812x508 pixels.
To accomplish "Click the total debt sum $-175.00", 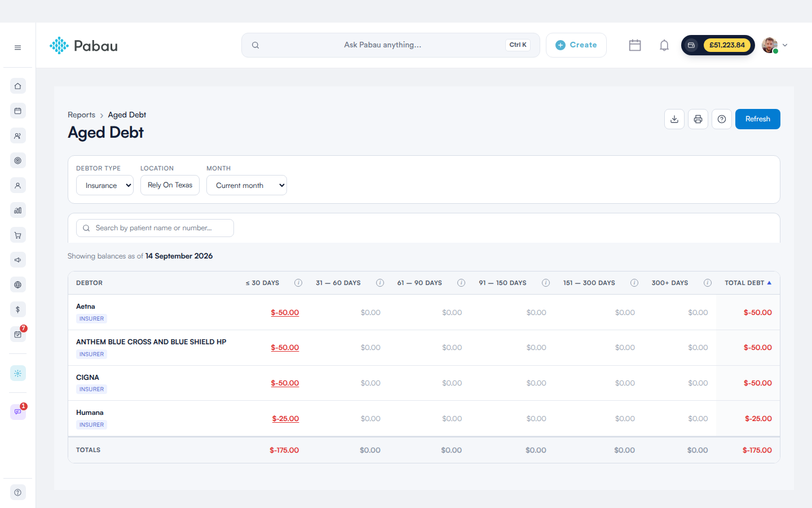I will 757,450.
